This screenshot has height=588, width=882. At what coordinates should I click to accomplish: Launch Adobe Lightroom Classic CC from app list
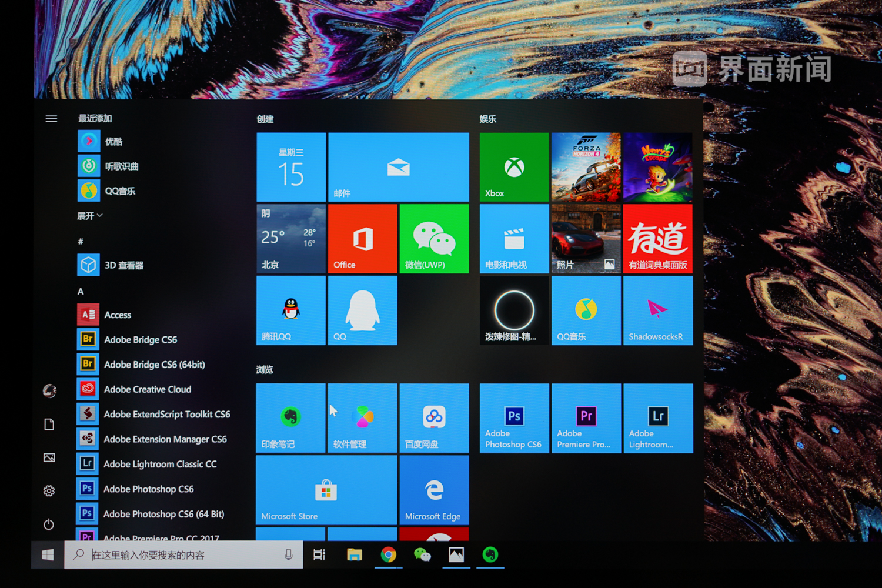point(146,463)
